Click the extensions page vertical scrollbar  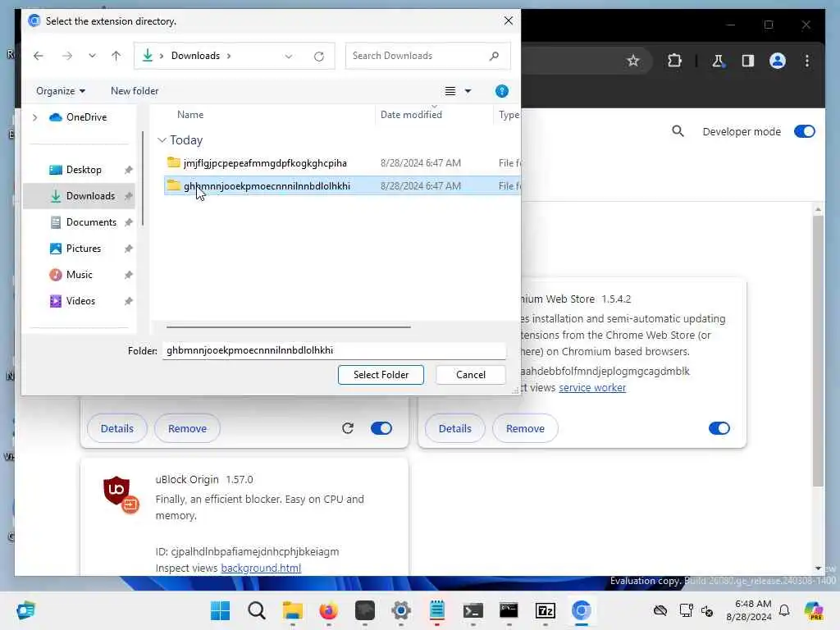tap(818, 351)
